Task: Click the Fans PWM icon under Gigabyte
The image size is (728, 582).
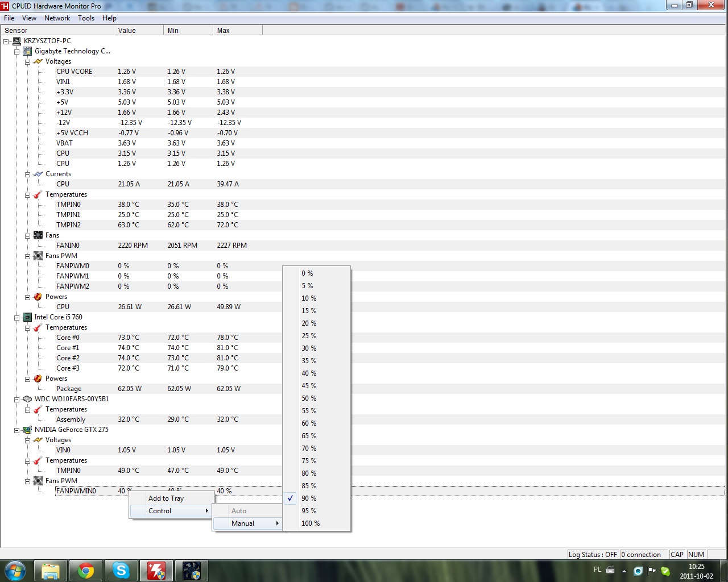Action: click(38, 256)
